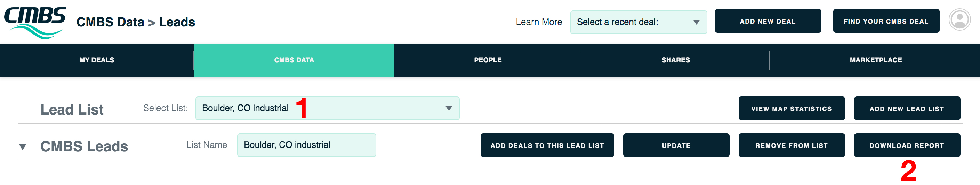Viewport: 980px width, 185px height.
Task: Collapse the CMBS Leads section triangle
Action: [23, 146]
